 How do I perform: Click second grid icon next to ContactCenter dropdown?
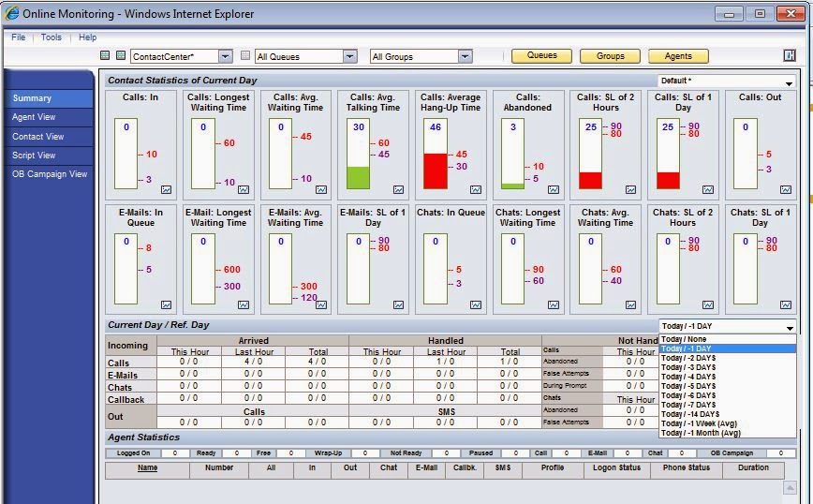[121, 55]
